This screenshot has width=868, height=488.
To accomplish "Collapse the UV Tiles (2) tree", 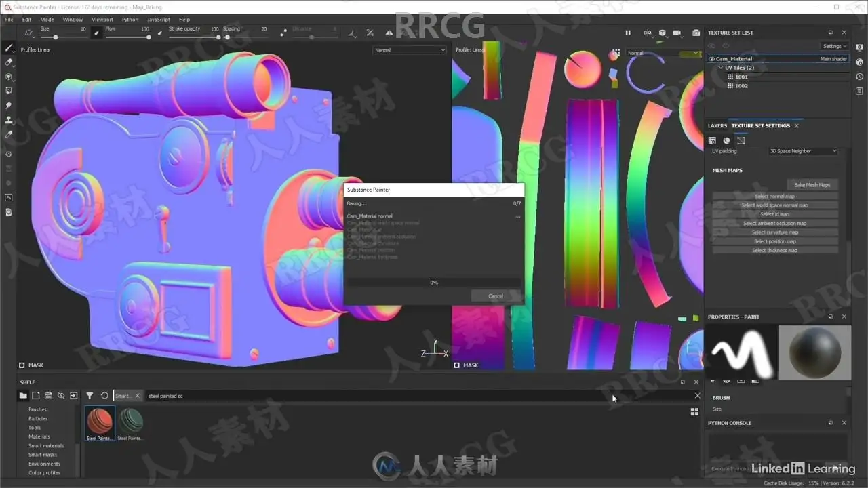I will coord(720,68).
